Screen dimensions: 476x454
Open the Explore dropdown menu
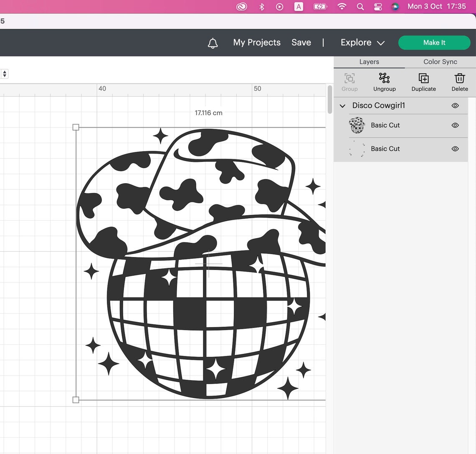pyautogui.click(x=362, y=42)
